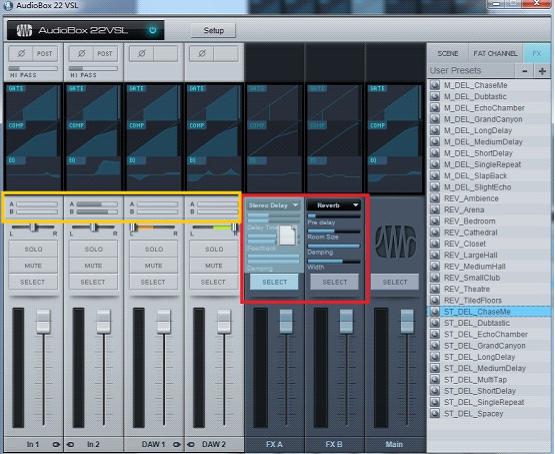Remove preset with the minus icon
Viewport: 555px width, 454px height.
click(x=525, y=71)
